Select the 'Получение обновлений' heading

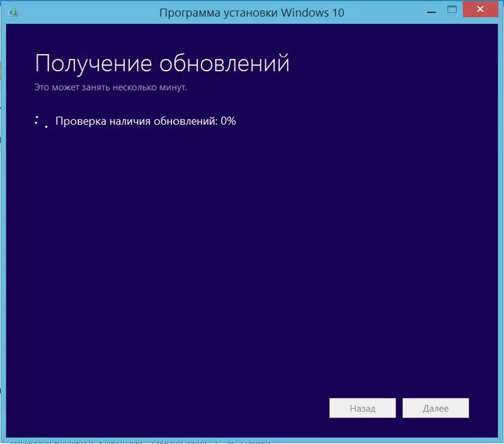(162, 63)
